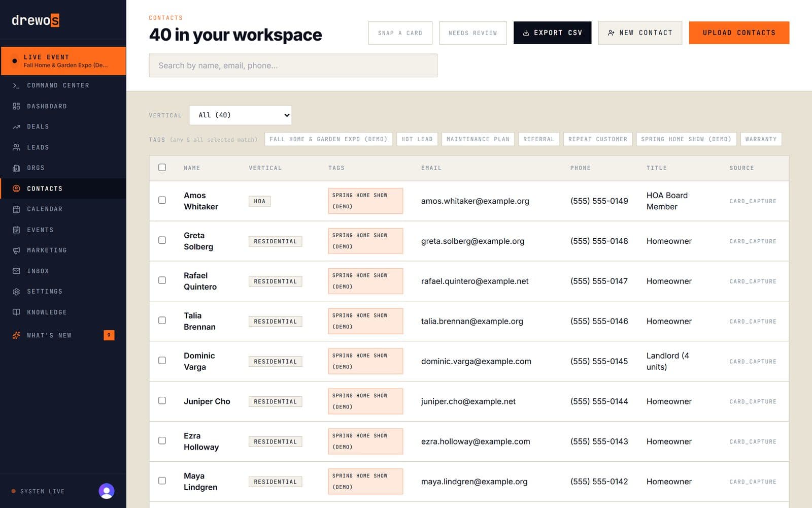Click the New Contact button
Screen dimensions: 812x508
point(640,33)
